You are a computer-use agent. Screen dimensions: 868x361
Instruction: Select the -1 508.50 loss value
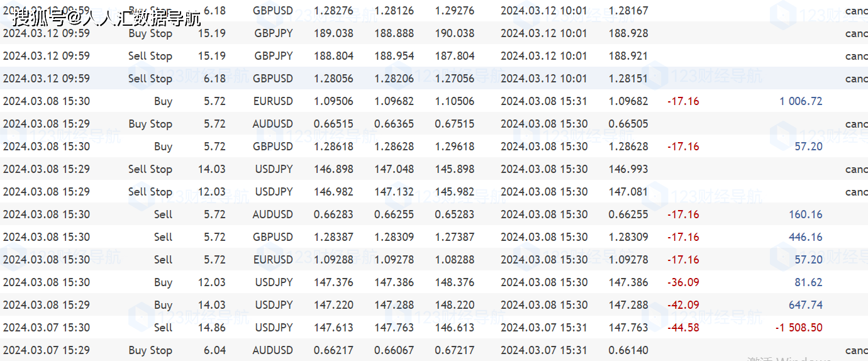tap(798, 328)
